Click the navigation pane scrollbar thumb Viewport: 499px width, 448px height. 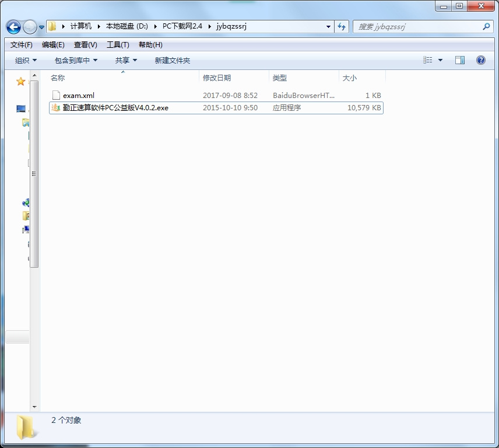click(34, 174)
